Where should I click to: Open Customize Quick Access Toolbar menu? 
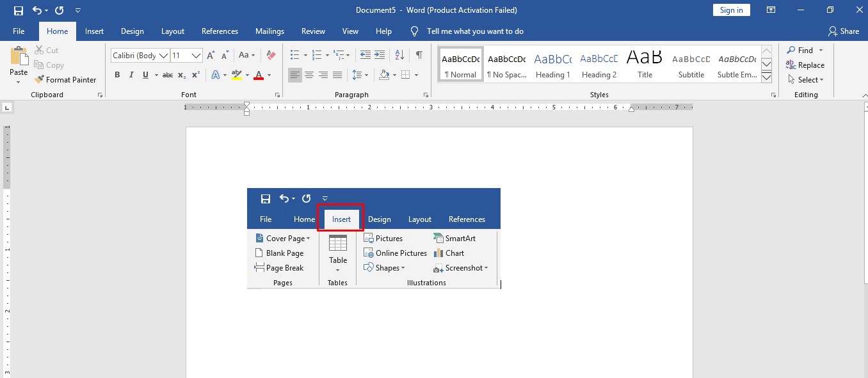click(77, 10)
